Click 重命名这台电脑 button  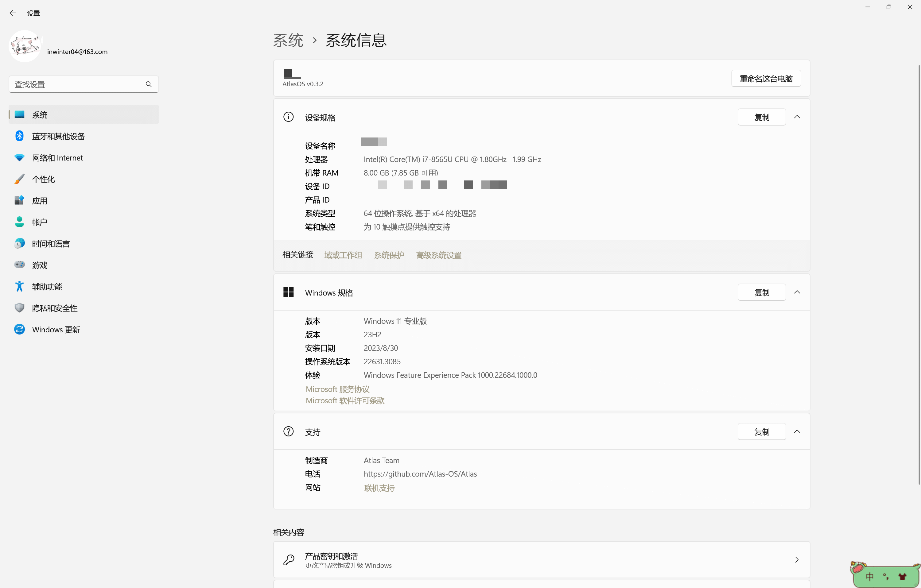tap(766, 78)
